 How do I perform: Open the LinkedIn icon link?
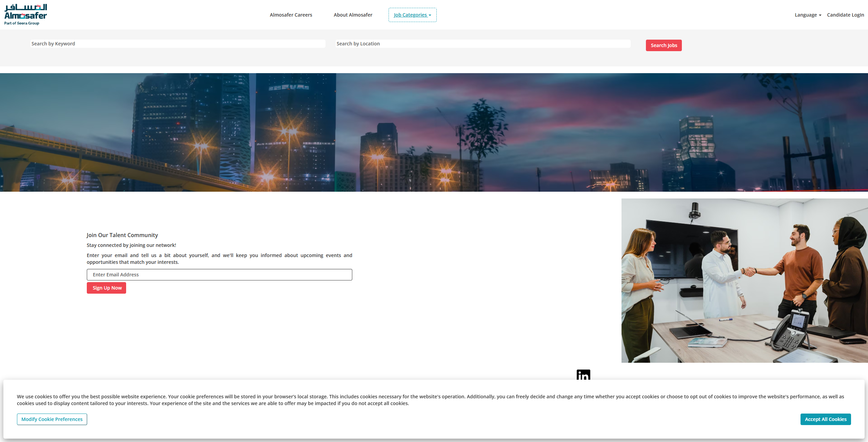[583, 375]
